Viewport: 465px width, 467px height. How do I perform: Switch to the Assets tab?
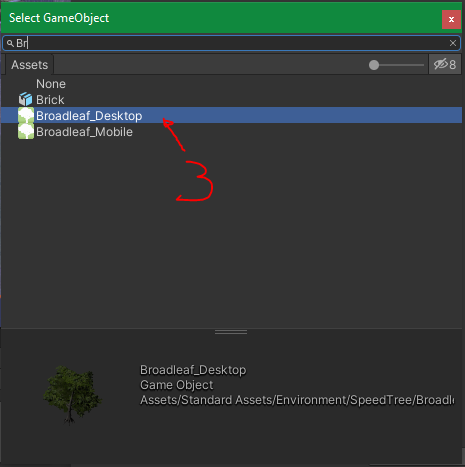coord(29,65)
